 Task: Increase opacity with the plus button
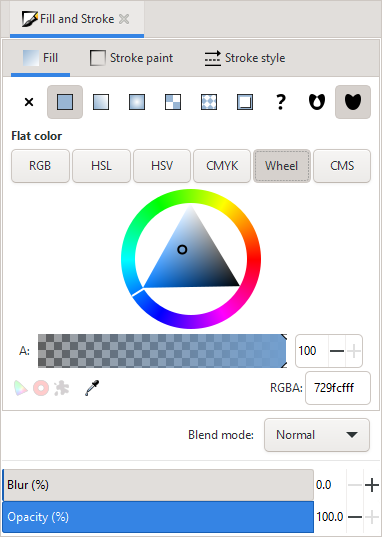372,517
